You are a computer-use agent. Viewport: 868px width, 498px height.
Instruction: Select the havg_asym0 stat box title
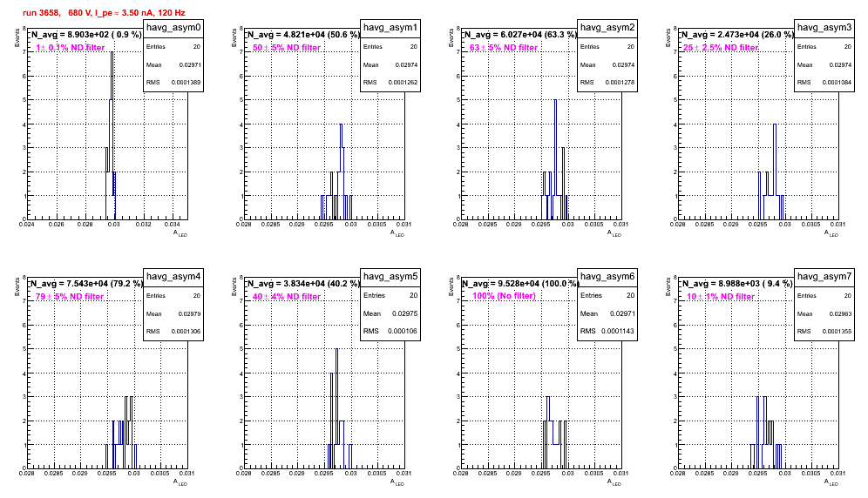pos(173,28)
